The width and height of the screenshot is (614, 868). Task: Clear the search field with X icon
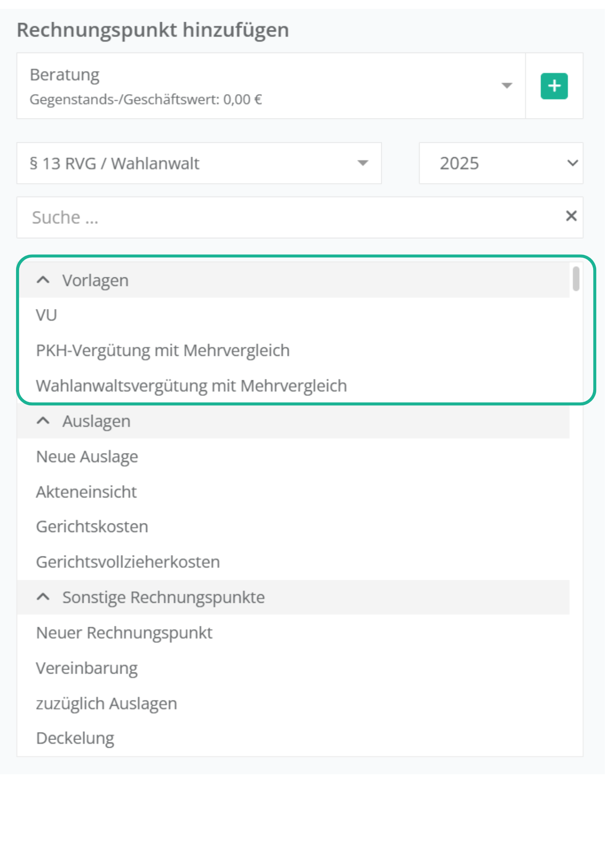[571, 216]
